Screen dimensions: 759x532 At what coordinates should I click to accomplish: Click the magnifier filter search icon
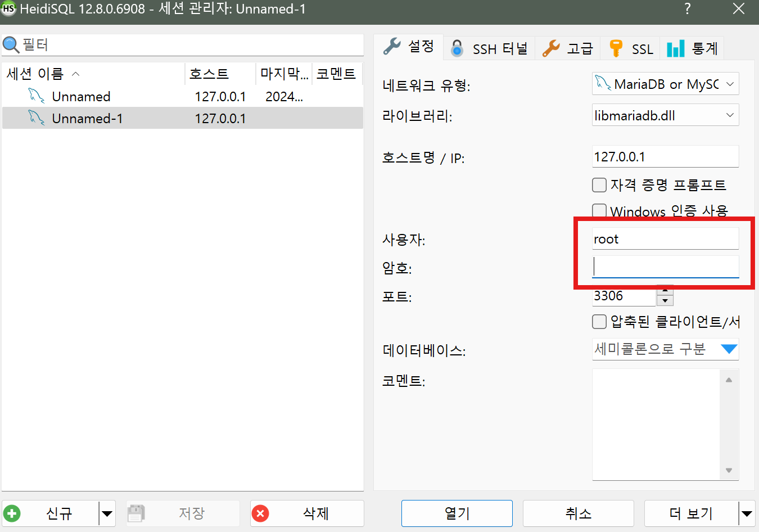11,44
